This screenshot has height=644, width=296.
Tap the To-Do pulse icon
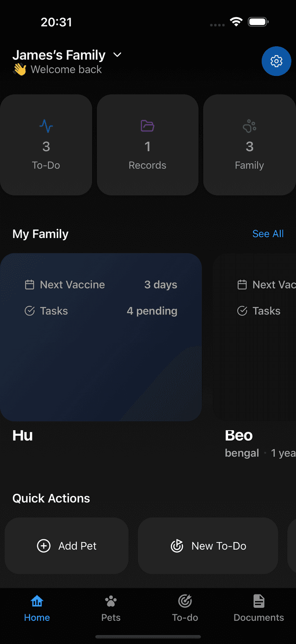46,125
